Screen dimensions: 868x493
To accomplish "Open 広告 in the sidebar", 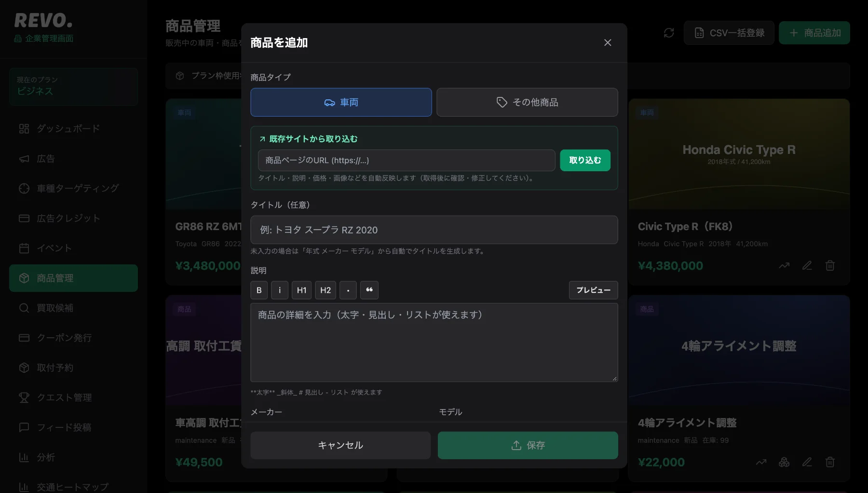I will (x=73, y=159).
